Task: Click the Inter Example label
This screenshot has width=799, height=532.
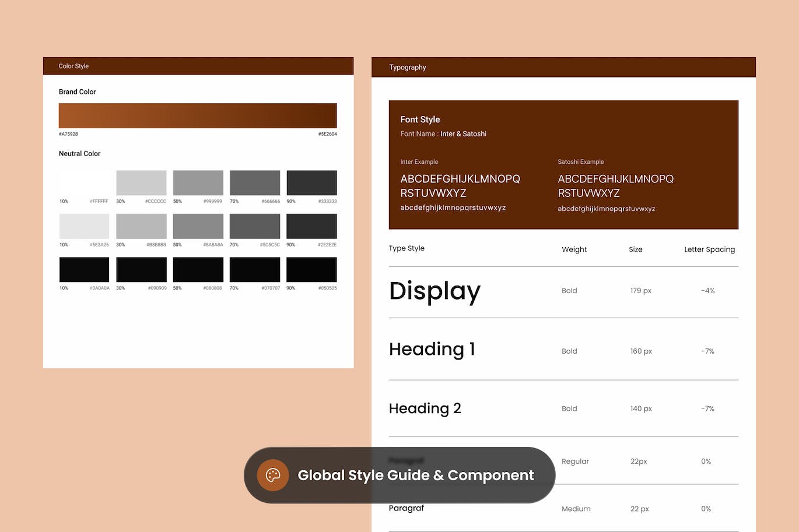Action: point(419,161)
